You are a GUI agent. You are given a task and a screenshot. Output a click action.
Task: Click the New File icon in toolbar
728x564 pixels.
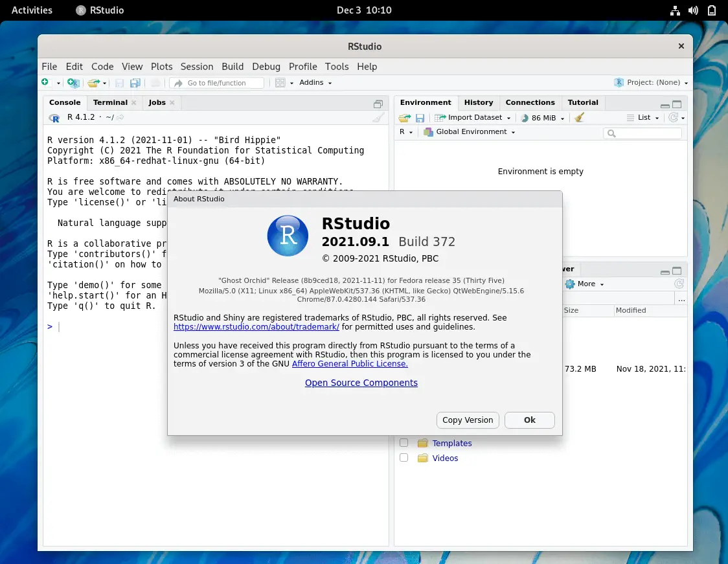tap(45, 83)
